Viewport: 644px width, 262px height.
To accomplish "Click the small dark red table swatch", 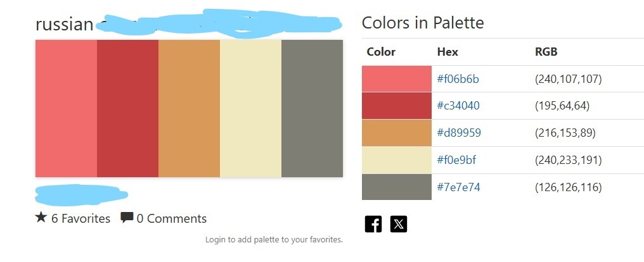I will click(396, 106).
